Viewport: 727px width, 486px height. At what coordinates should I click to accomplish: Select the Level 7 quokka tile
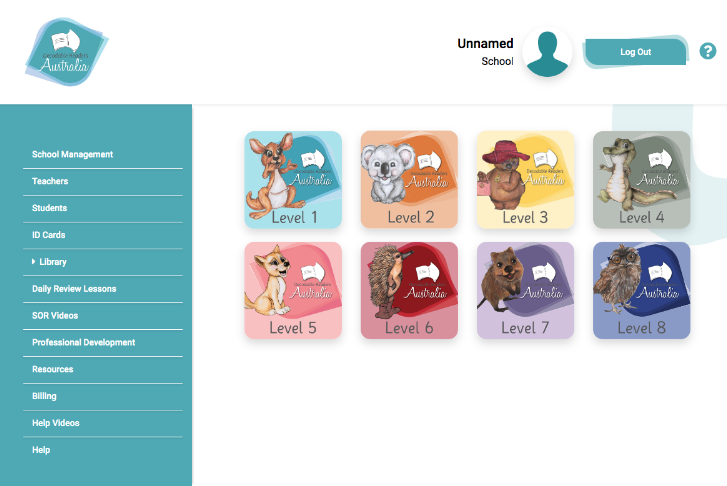pyautogui.click(x=525, y=290)
